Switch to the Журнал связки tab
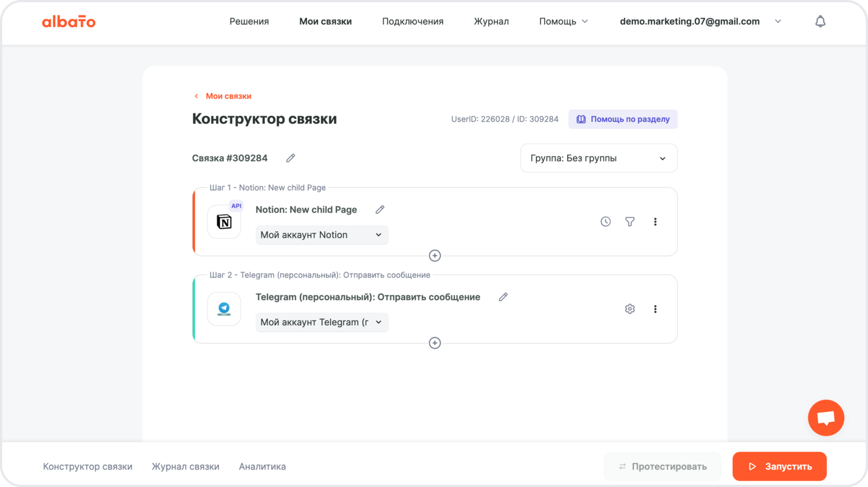The height and width of the screenshot is (487, 868). [186, 466]
